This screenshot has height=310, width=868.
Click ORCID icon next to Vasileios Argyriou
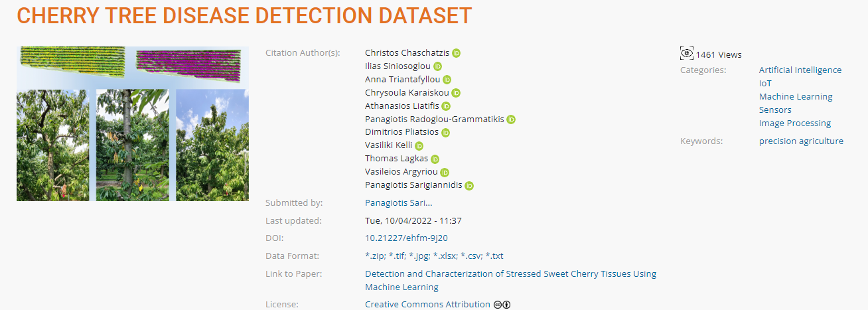[x=445, y=173]
